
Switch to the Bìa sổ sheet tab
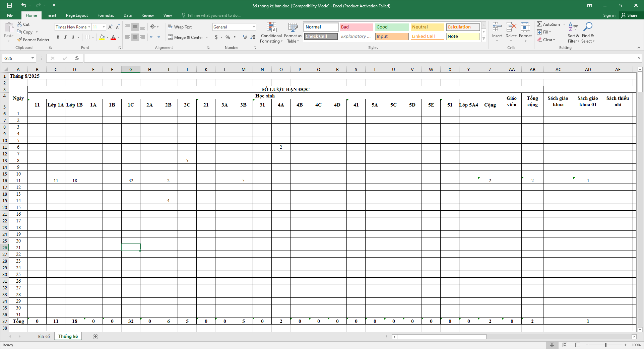tap(44, 337)
